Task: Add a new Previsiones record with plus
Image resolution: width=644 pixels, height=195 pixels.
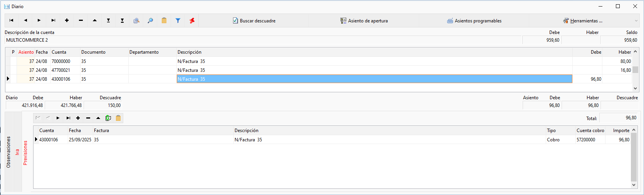Action: click(x=78, y=118)
